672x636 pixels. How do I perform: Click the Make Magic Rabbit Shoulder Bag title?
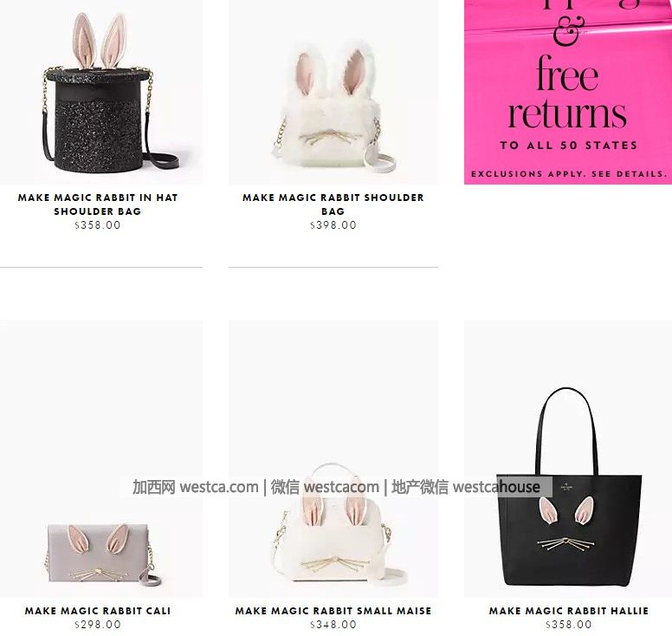tap(333, 204)
